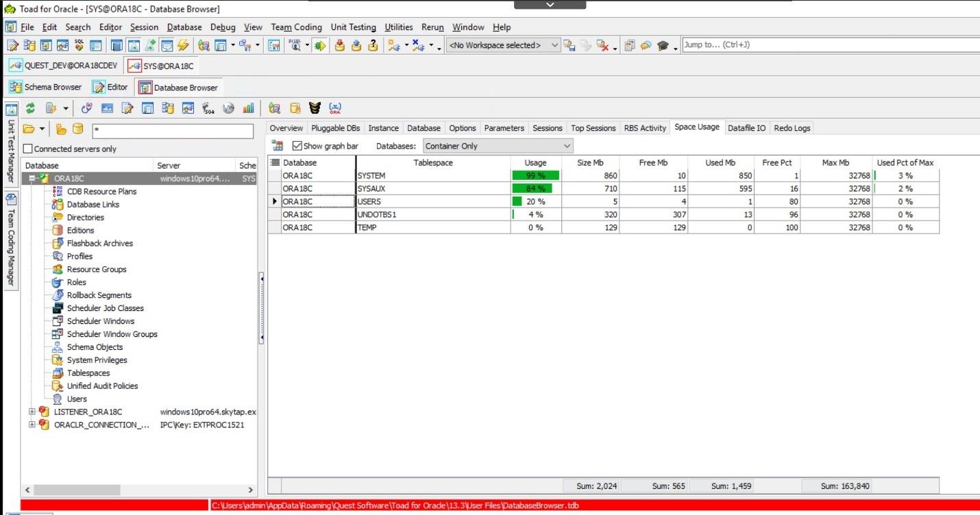Select Tablespaces in the database tree
The image size is (980, 515).
[88, 373]
